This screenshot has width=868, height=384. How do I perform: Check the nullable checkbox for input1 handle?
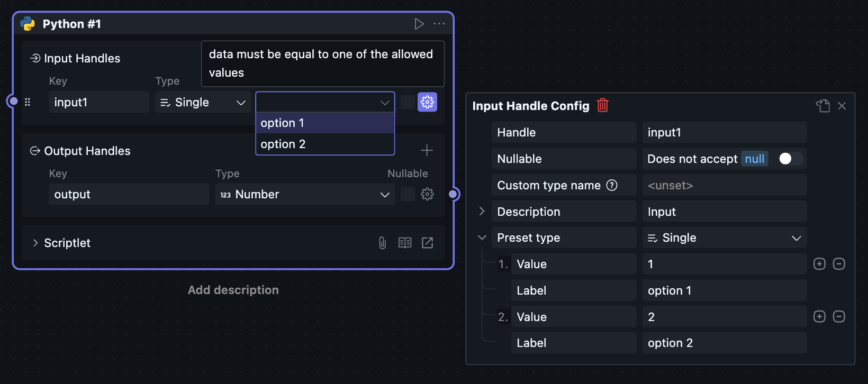pyautogui.click(x=408, y=102)
